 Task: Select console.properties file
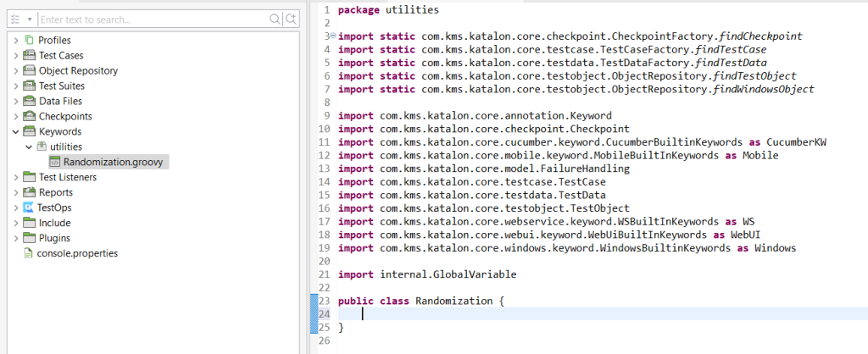click(78, 253)
